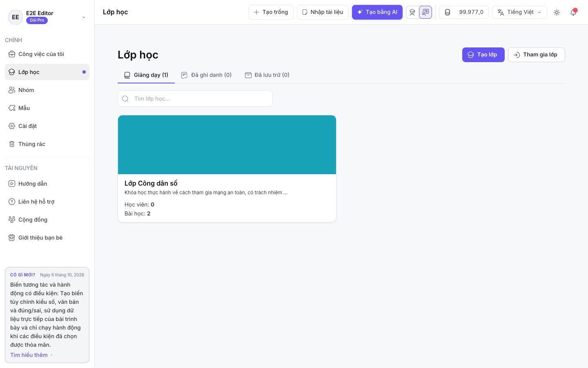Click the Tham gia lớp button
Screen dimensions: 588x368
pos(536,55)
